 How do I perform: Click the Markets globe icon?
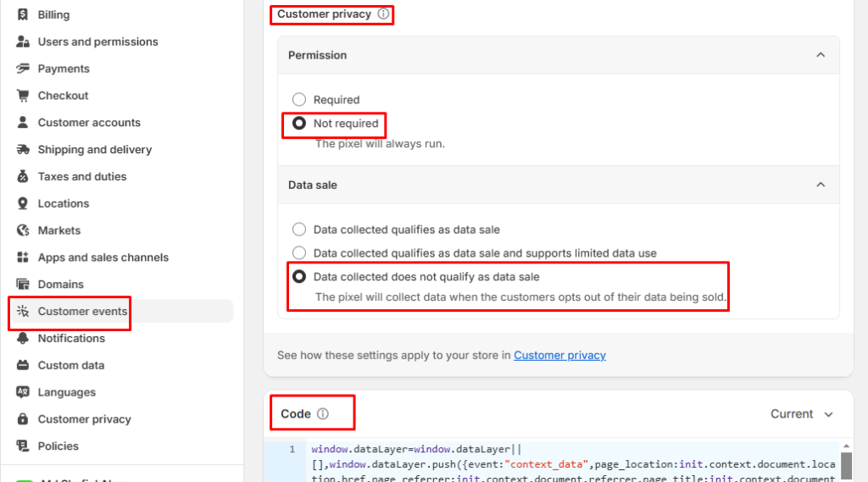pyautogui.click(x=23, y=230)
